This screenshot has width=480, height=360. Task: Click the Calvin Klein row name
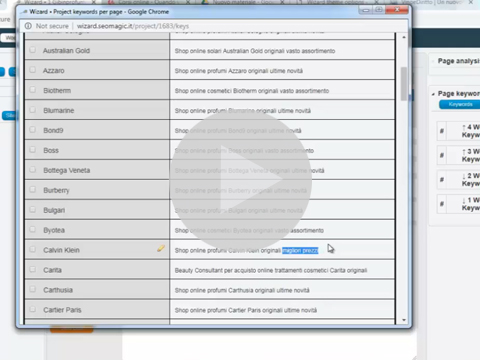pos(61,250)
